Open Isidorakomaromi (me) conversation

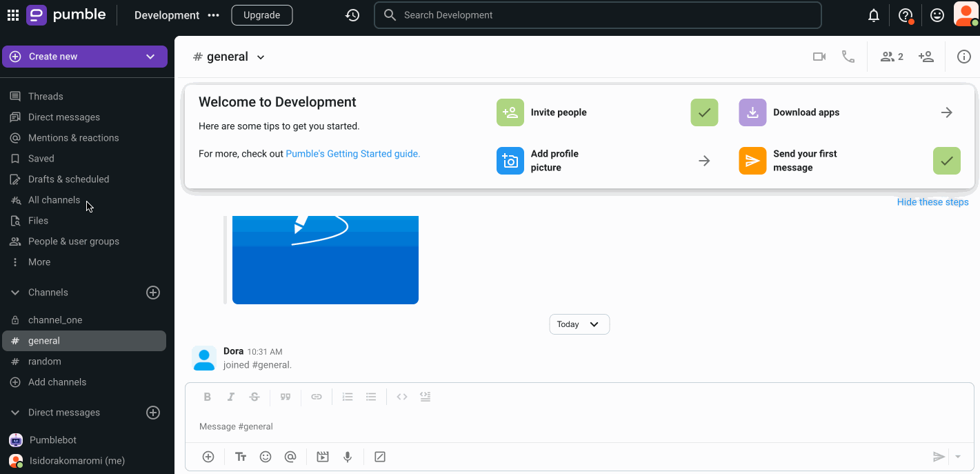(x=77, y=461)
